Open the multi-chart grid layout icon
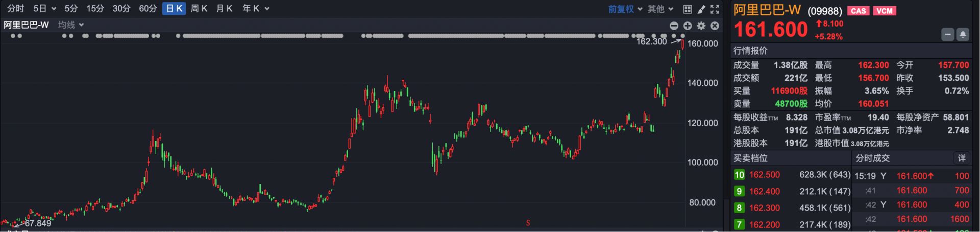Viewport: 980px width, 232px height. [x=688, y=9]
